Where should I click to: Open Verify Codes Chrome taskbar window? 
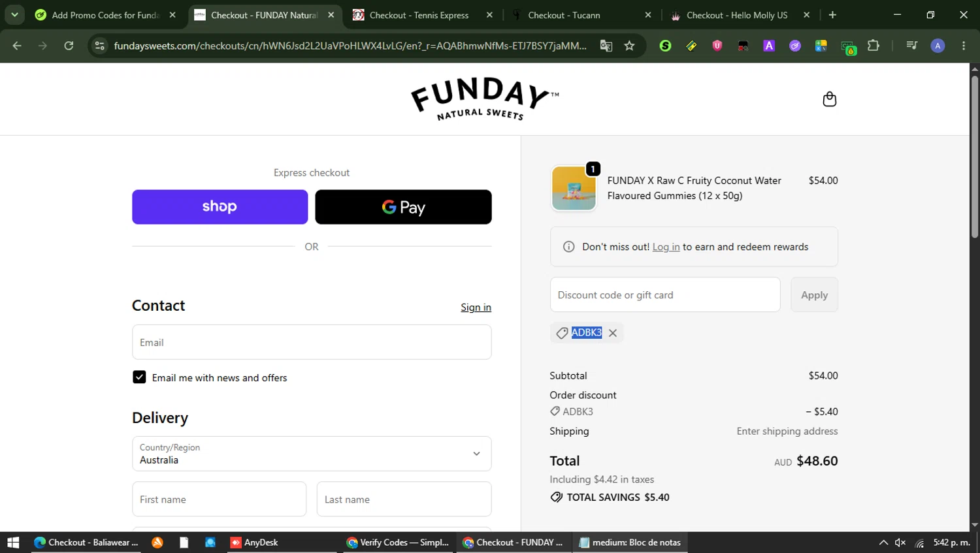point(398,543)
